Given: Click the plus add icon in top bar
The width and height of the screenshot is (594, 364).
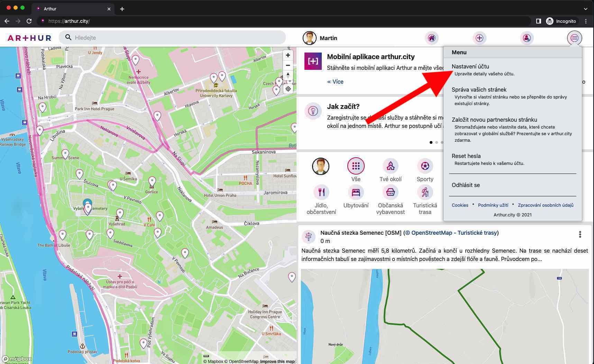Looking at the screenshot, I should [479, 38].
